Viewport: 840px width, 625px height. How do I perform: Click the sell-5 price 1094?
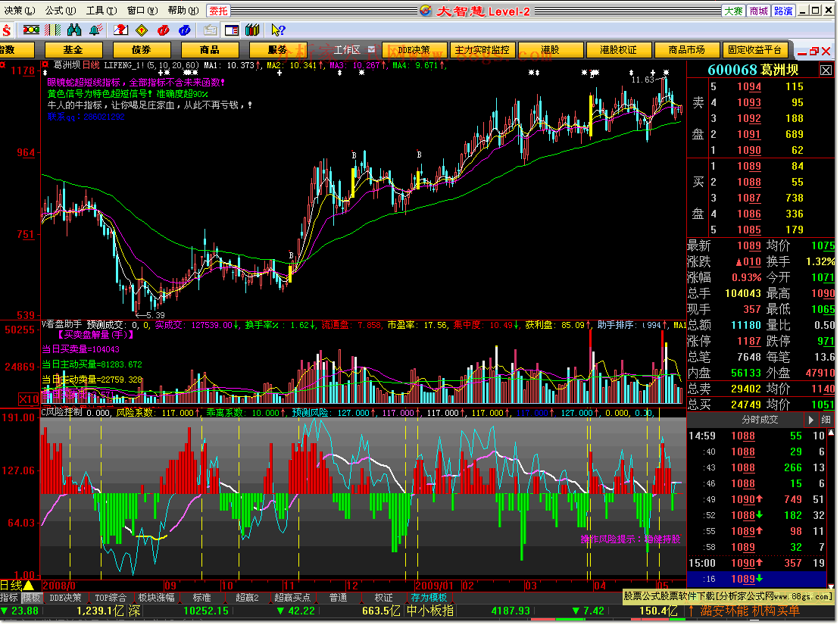coord(748,87)
